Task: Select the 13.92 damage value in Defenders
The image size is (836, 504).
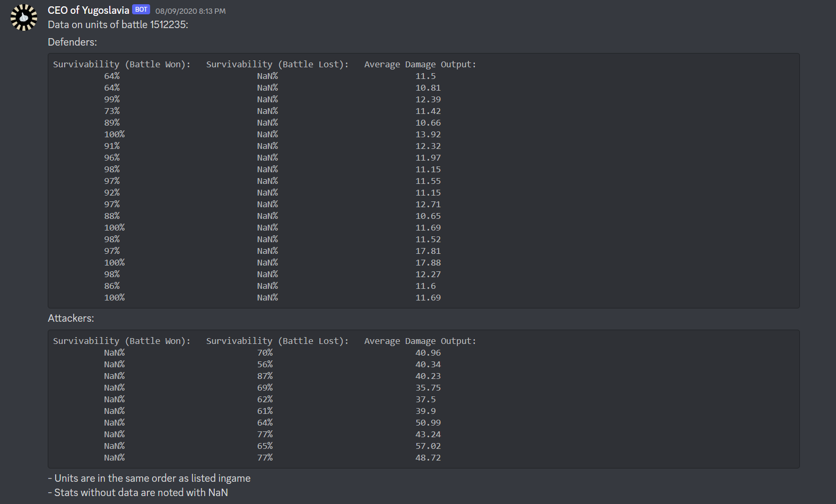Action: tap(428, 134)
